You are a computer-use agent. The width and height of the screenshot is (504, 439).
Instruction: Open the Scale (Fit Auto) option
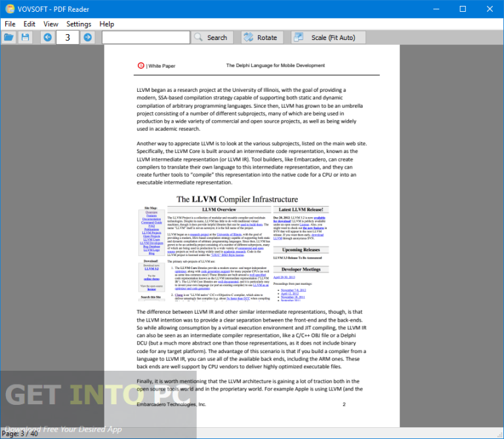tap(328, 37)
